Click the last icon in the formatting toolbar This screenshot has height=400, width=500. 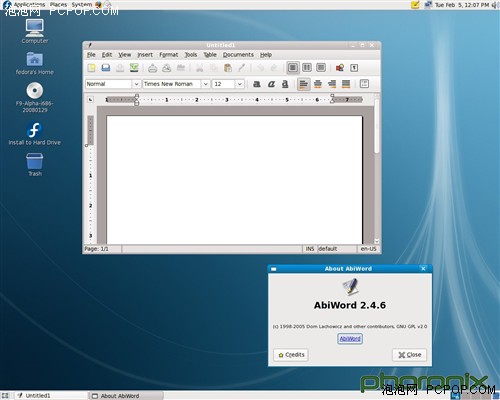(x=364, y=84)
